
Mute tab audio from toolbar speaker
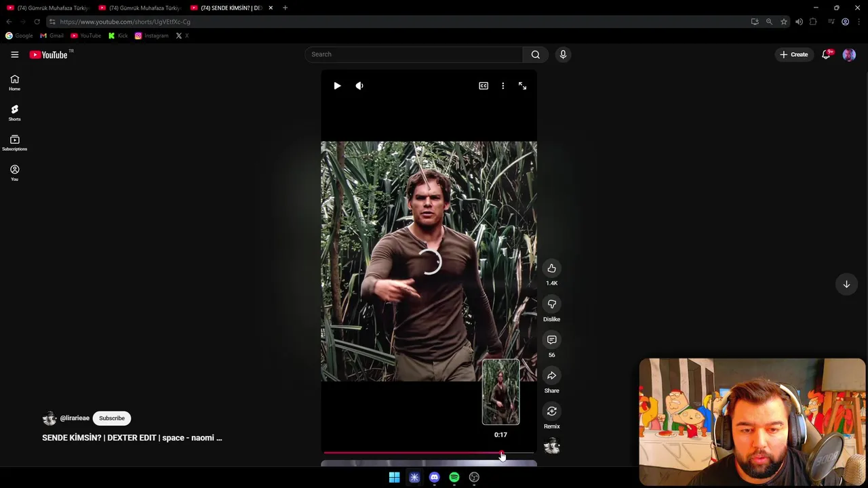point(799,22)
